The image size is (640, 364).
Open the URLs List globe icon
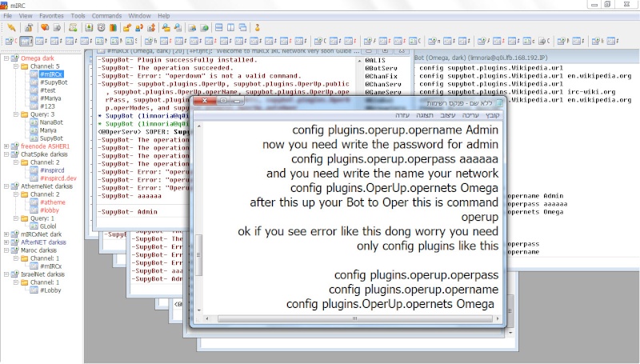[x=205, y=28]
